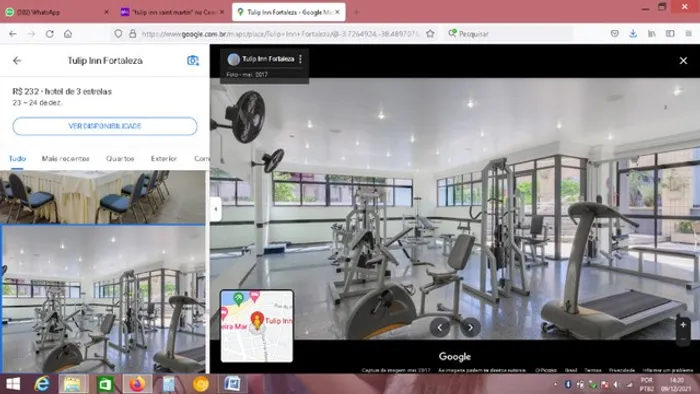Close the WhatsApp browser tab

tap(106, 12)
